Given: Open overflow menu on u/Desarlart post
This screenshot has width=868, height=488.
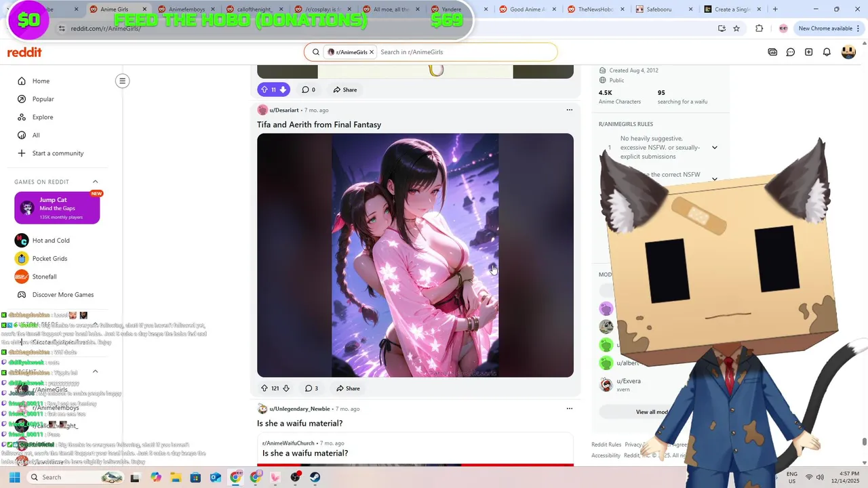Looking at the screenshot, I should 570,110.
